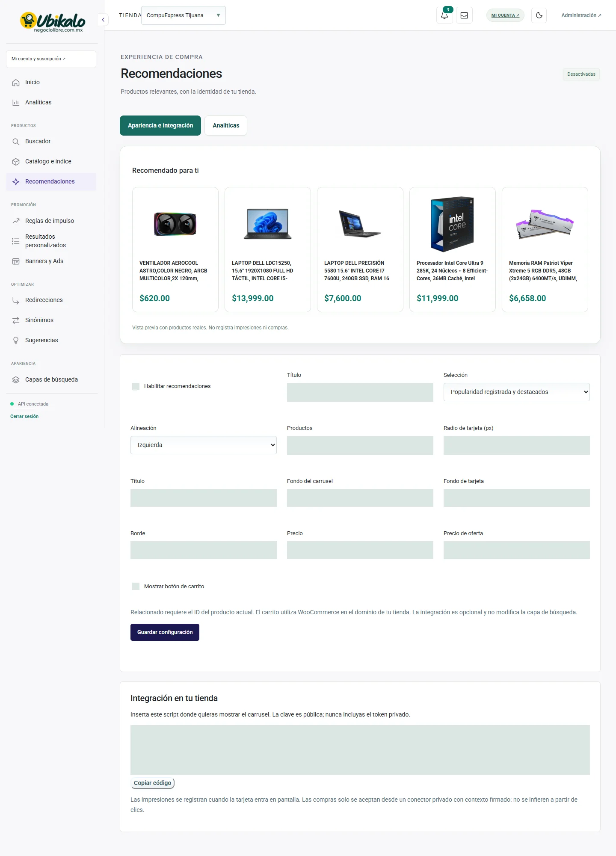Click the Precio de oferta color field
Image resolution: width=616 pixels, height=856 pixels.
pos(517,550)
